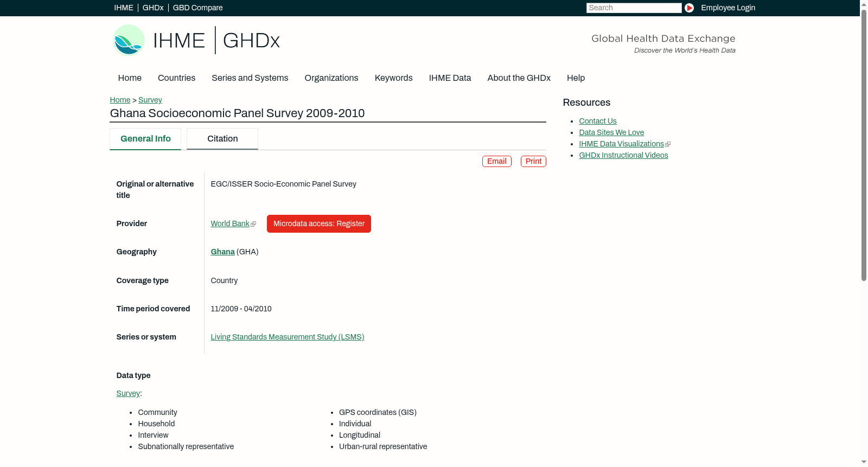The image size is (868, 467).
Task: Open the Ghana geography link
Action: pos(222,252)
